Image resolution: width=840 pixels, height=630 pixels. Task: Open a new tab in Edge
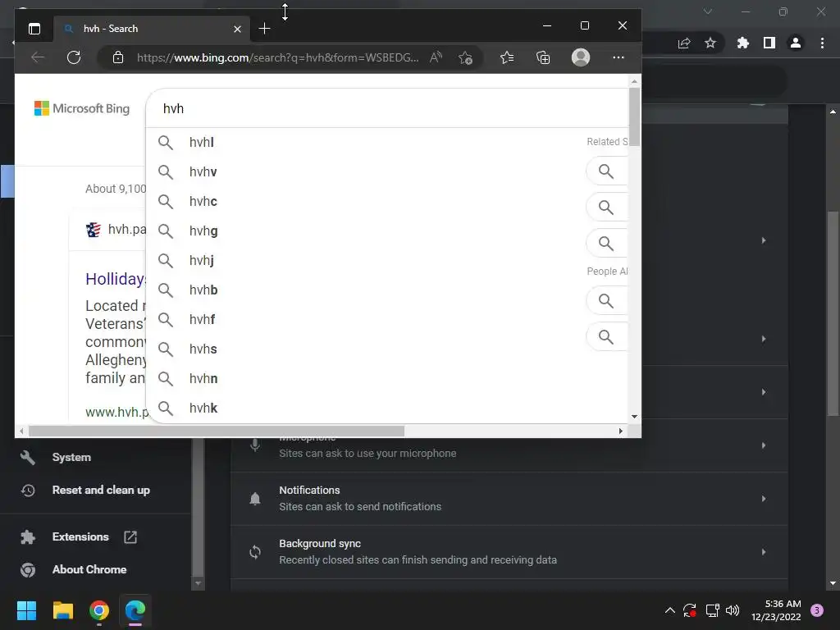point(264,29)
